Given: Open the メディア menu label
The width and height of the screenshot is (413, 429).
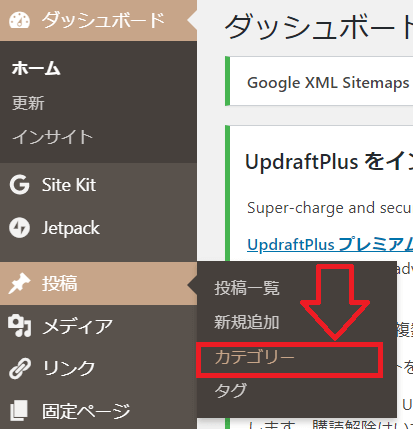Looking at the screenshot, I should (78, 326).
